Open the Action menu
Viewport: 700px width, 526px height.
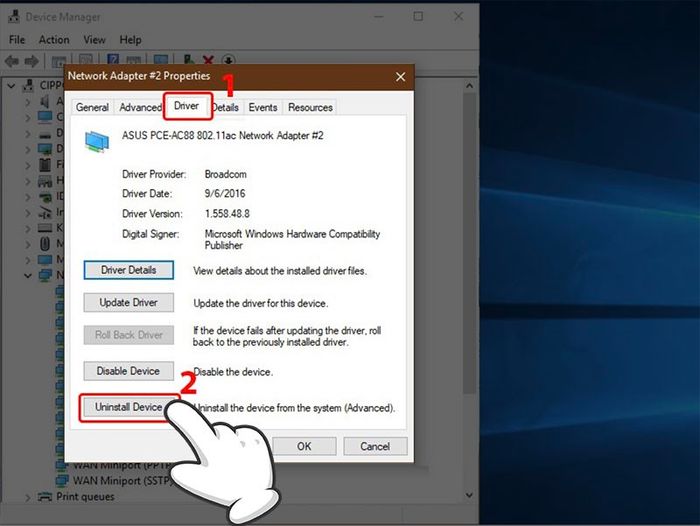click(54, 40)
